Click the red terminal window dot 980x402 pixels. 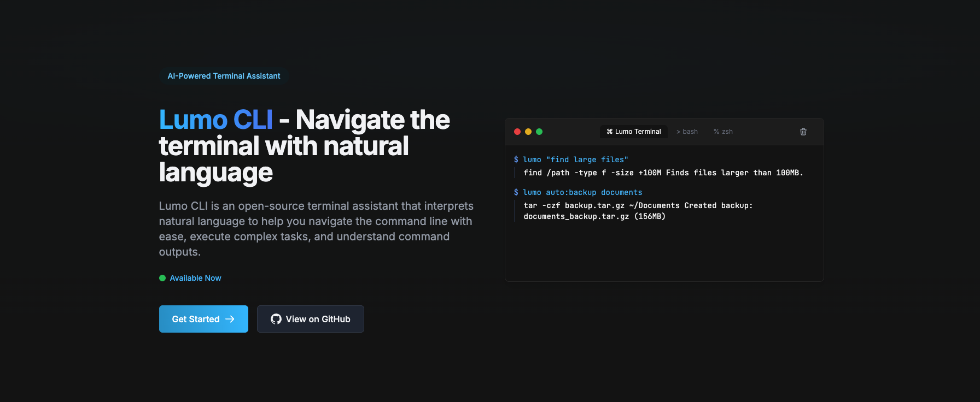click(x=517, y=132)
